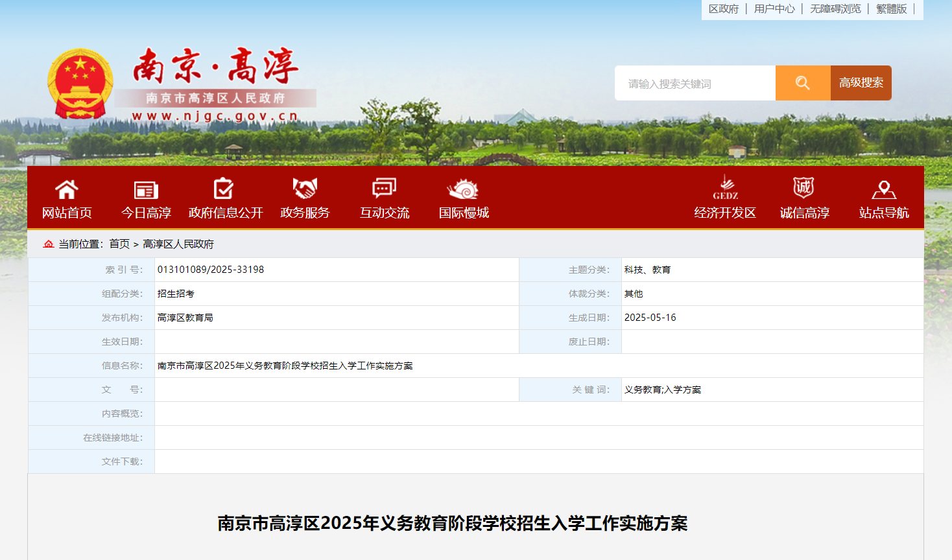Click the snail icon for 国际慢城
This screenshot has width=952, height=560.
tap(463, 189)
